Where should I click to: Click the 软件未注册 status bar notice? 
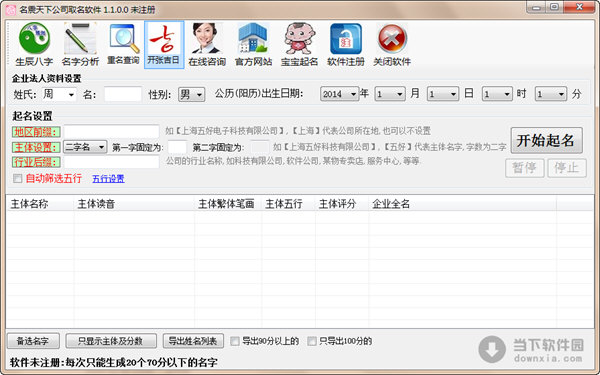point(114,362)
